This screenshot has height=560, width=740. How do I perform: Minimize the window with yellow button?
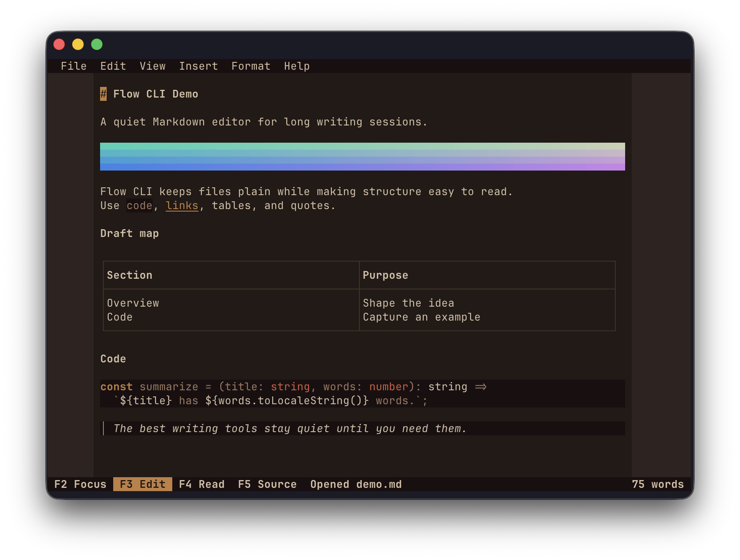(78, 44)
